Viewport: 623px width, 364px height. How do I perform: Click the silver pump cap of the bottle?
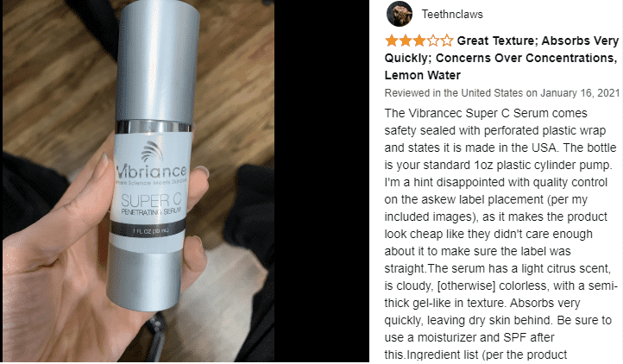pyautogui.click(x=157, y=64)
